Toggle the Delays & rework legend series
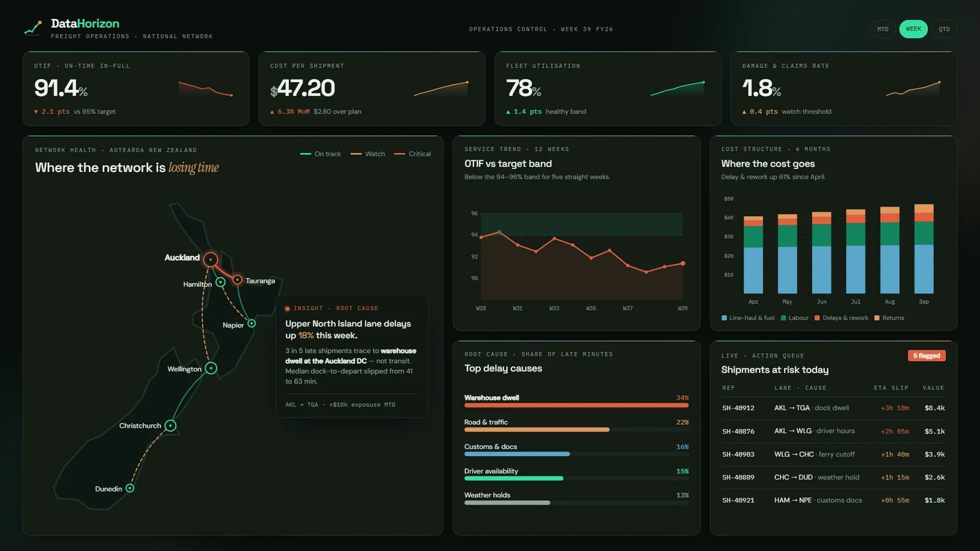The image size is (980, 551). [841, 318]
